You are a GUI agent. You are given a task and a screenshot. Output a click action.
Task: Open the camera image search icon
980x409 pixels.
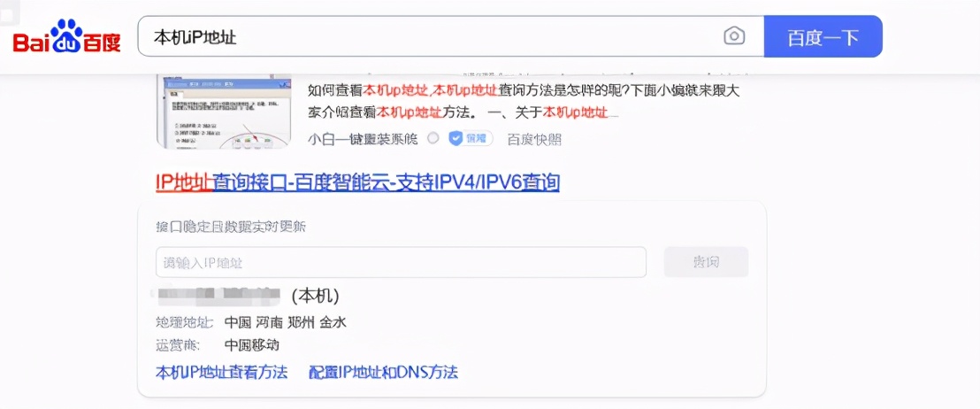point(734,36)
